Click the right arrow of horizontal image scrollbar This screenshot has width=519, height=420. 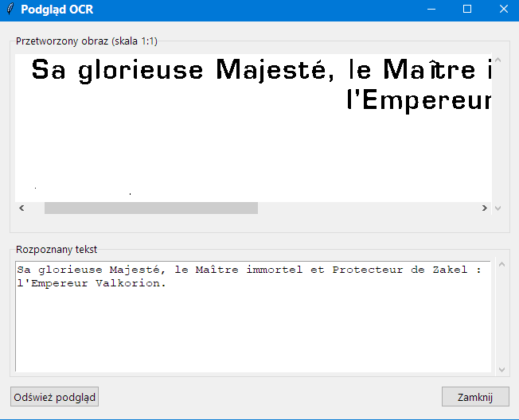pyautogui.click(x=485, y=208)
